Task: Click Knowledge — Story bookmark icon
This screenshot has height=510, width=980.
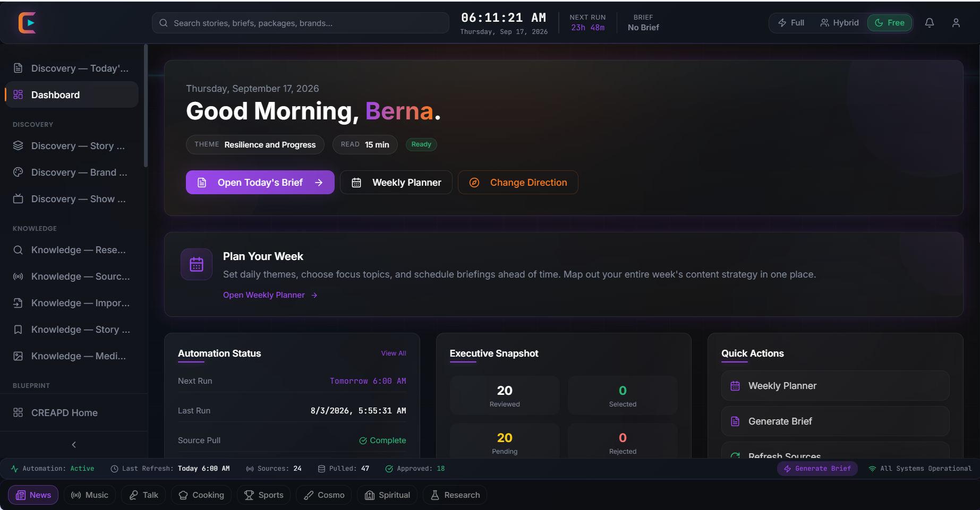Action: click(18, 329)
